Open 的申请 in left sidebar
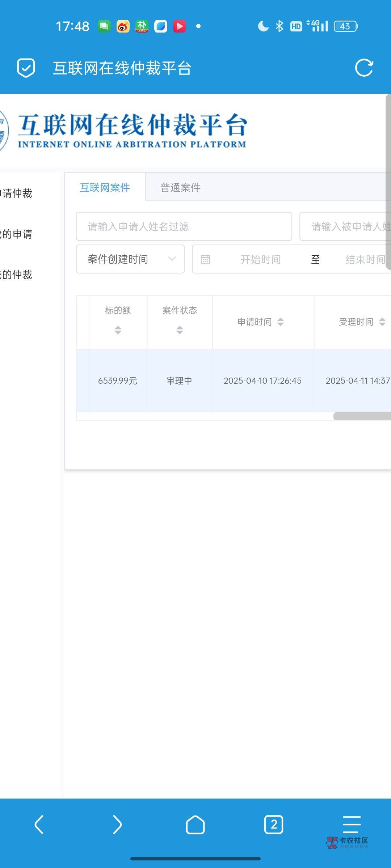The image size is (391, 868). click(x=16, y=234)
